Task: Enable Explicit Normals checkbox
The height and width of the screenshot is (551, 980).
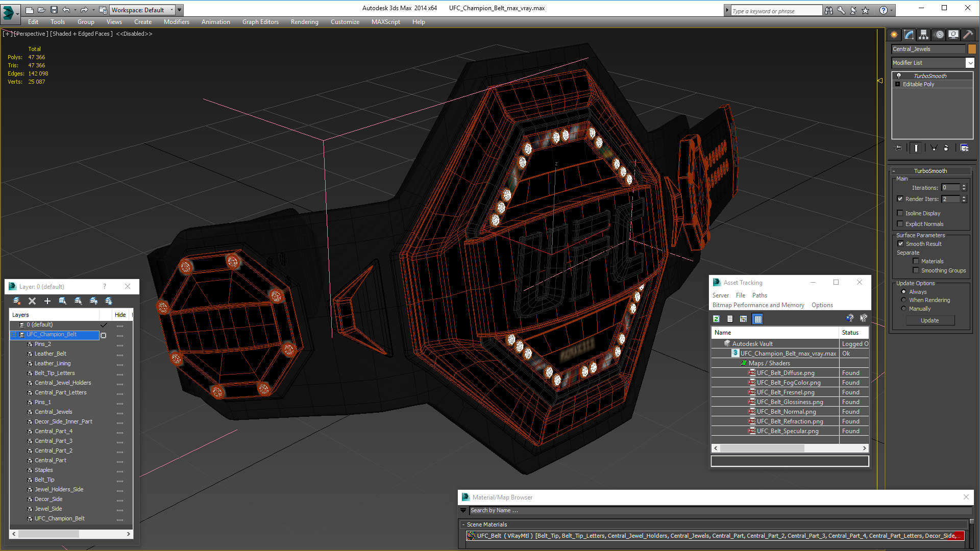Action: point(900,224)
